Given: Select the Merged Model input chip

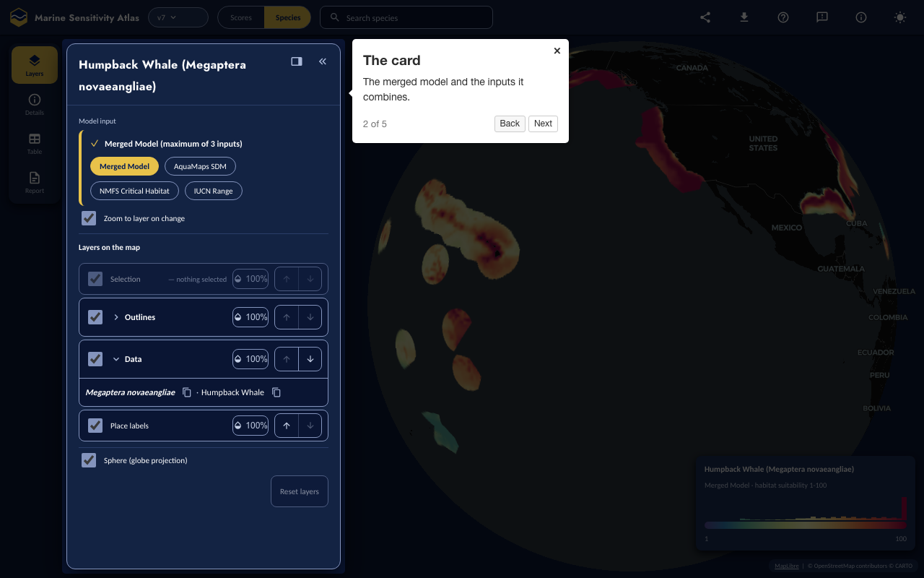Looking at the screenshot, I should [124, 166].
